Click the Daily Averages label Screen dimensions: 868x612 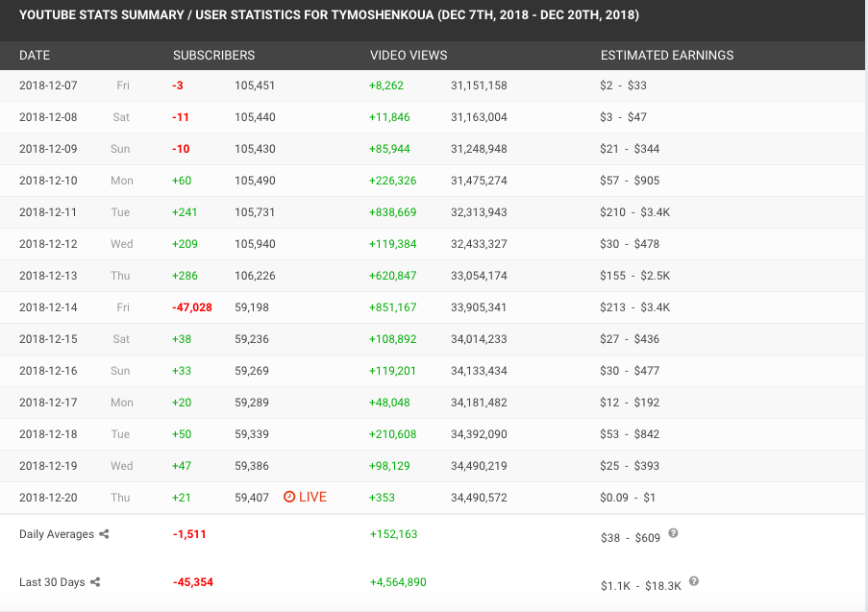[x=57, y=534]
